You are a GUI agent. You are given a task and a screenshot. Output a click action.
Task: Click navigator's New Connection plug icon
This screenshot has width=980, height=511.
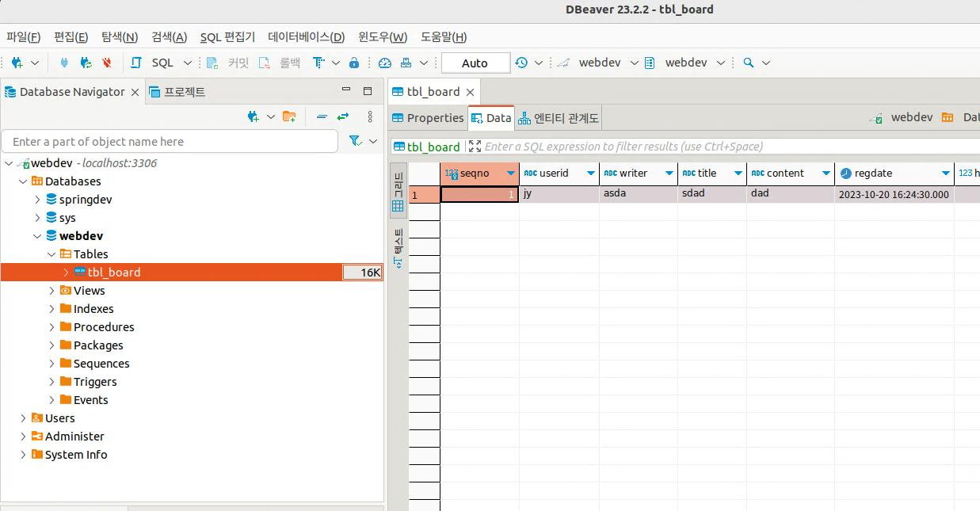click(254, 116)
